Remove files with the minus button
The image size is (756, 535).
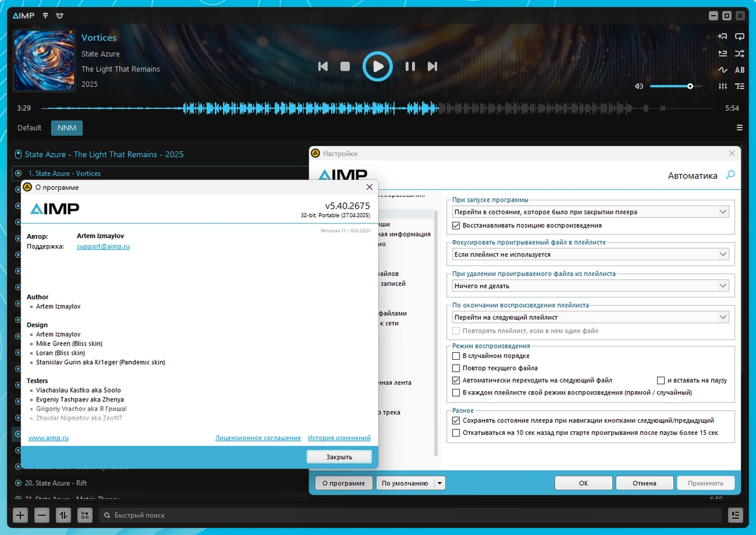click(x=42, y=515)
